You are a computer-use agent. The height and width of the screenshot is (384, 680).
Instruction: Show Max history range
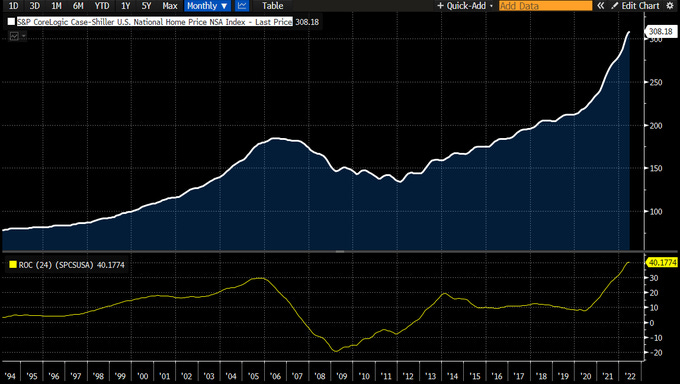point(170,6)
